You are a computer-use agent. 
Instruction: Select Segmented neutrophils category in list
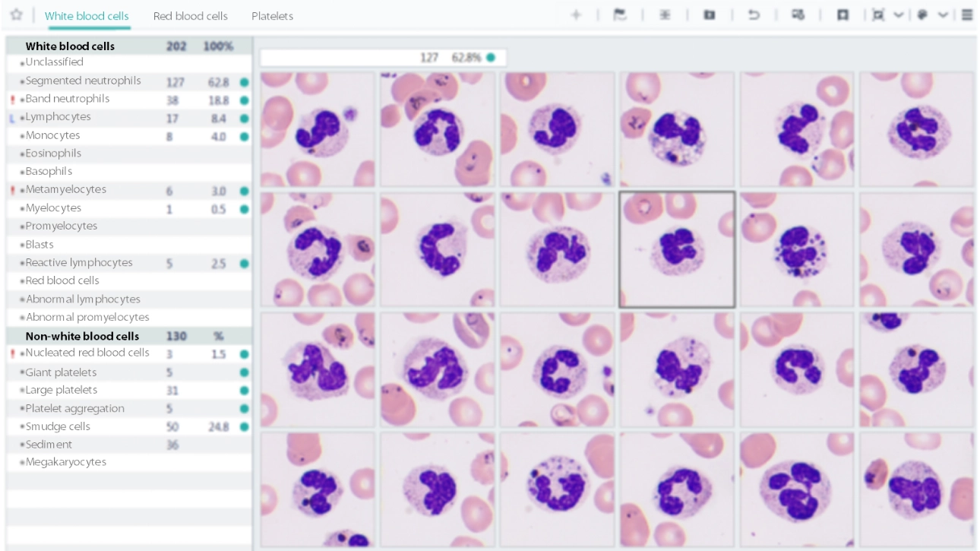point(84,81)
